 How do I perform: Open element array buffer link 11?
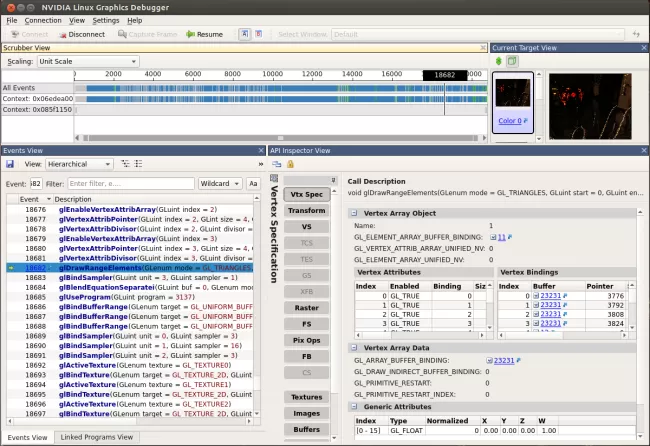502,238
